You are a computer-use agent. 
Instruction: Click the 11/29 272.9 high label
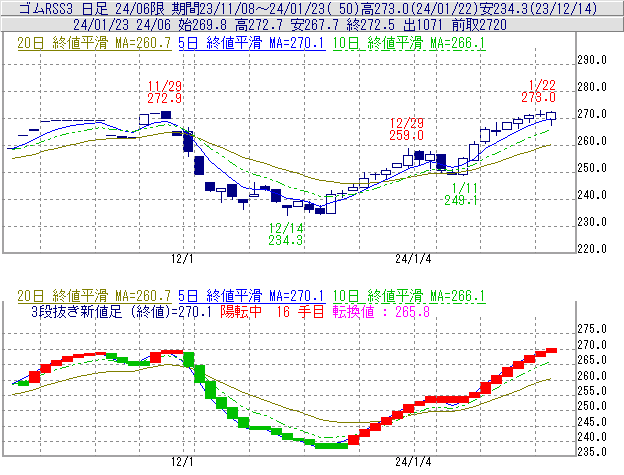point(164,92)
